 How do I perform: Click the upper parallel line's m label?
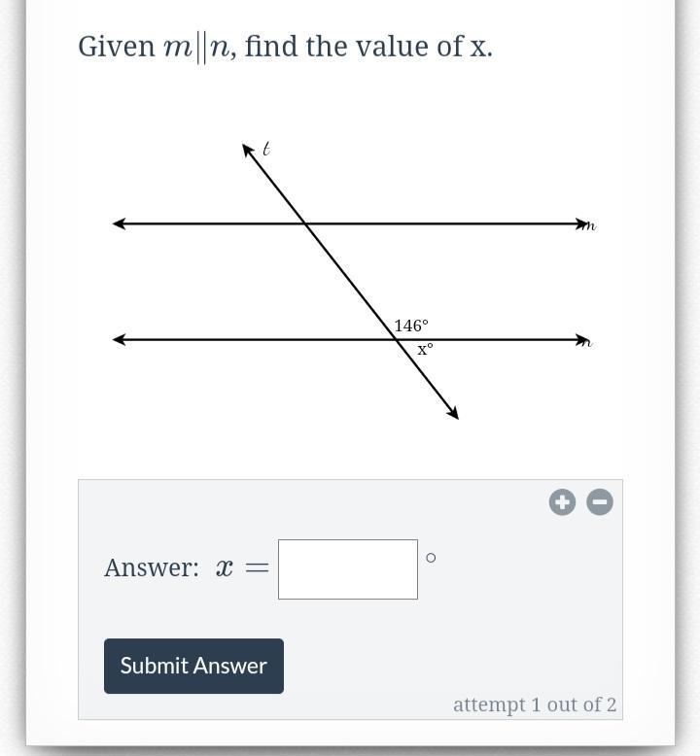pyautogui.click(x=590, y=225)
